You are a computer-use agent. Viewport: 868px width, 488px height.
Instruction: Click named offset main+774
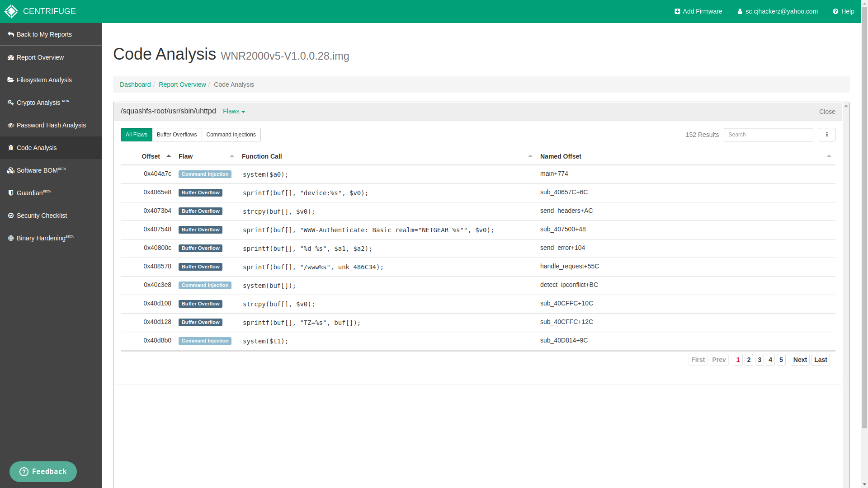554,174
